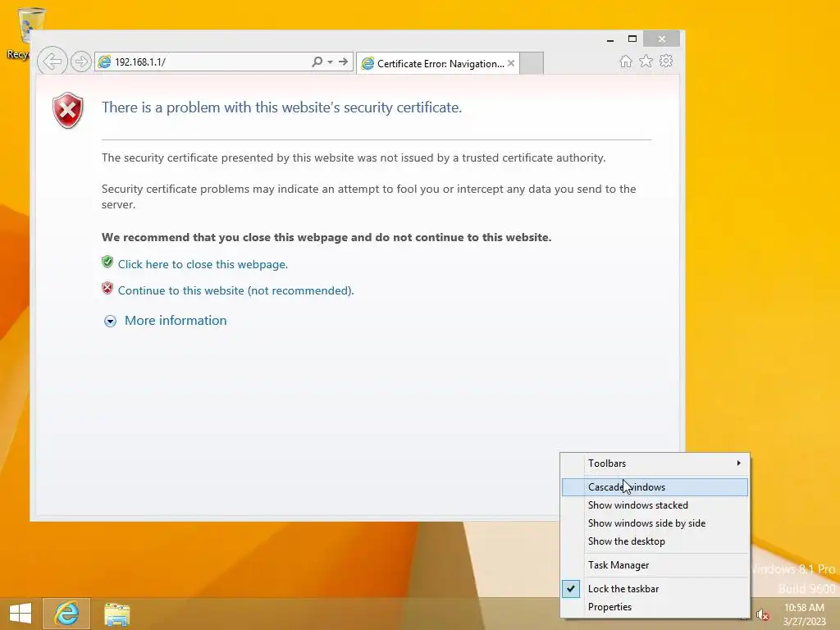Click 'Continue to this website (not recommended)'
Screen dimensions: 840x630
pyautogui.click(x=235, y=290)
